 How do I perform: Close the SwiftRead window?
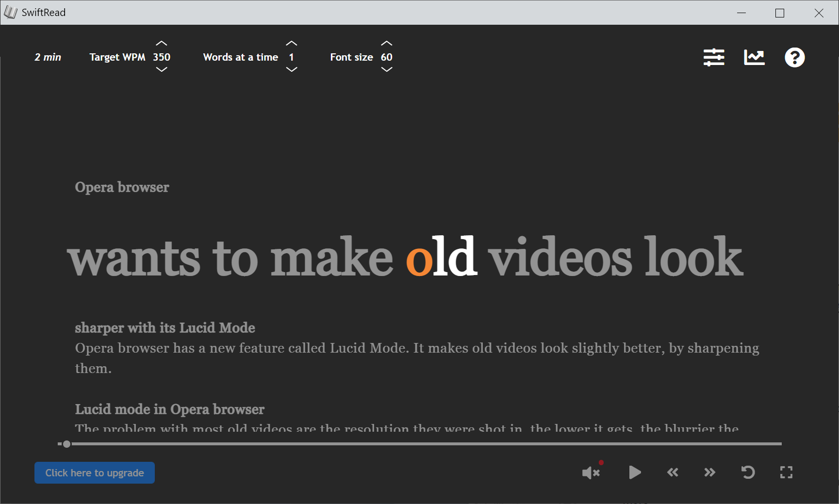point(819,13)
